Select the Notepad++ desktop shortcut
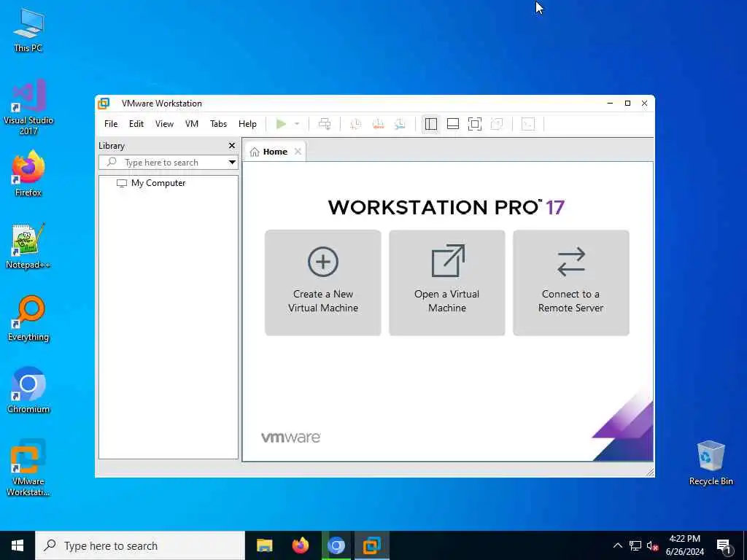 [x=28, y=246]
